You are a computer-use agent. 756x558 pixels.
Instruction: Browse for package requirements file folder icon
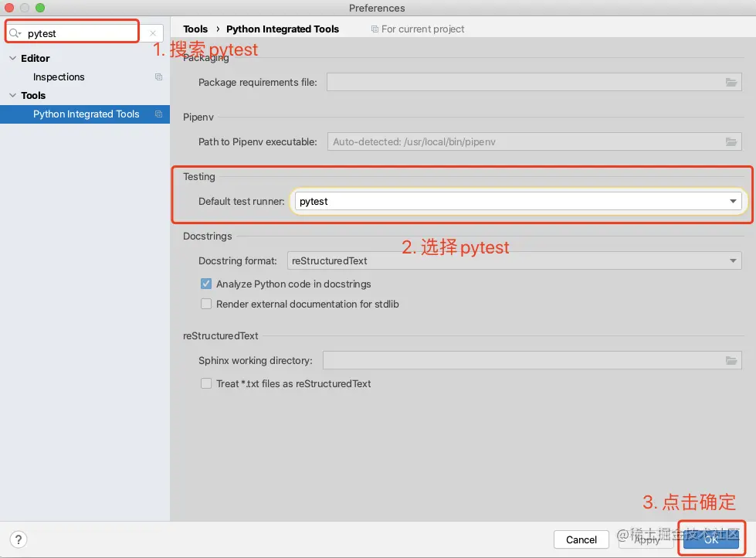point(731,82)
